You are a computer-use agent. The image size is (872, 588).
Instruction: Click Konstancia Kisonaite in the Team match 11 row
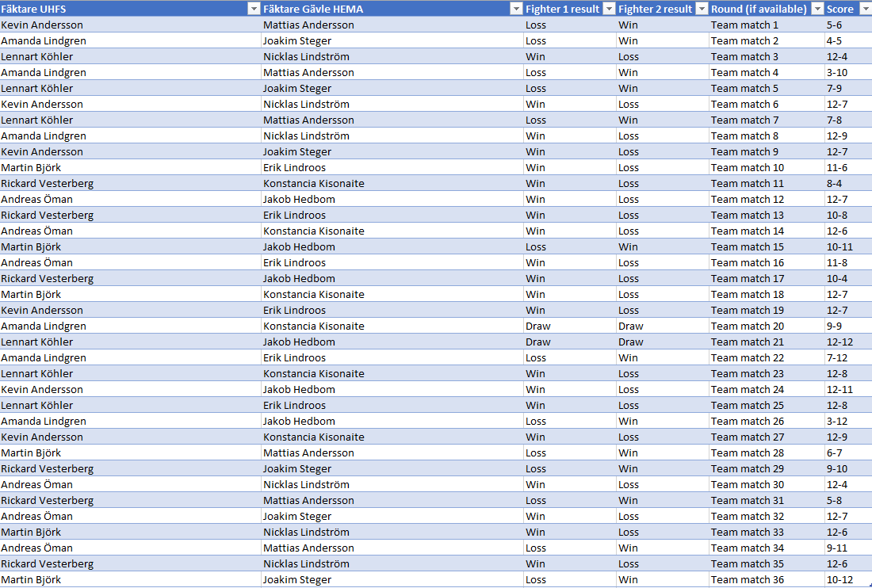392,183
